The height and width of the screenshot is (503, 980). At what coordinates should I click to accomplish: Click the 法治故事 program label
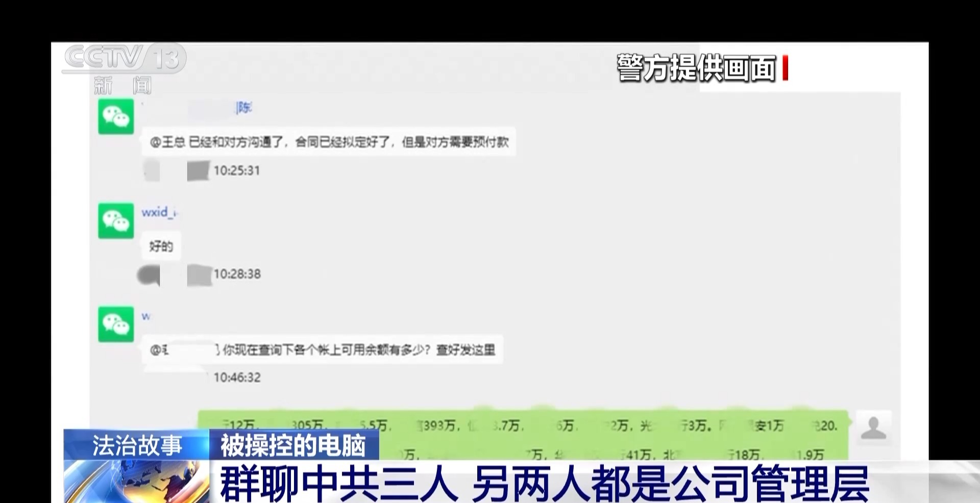point(137,445)
